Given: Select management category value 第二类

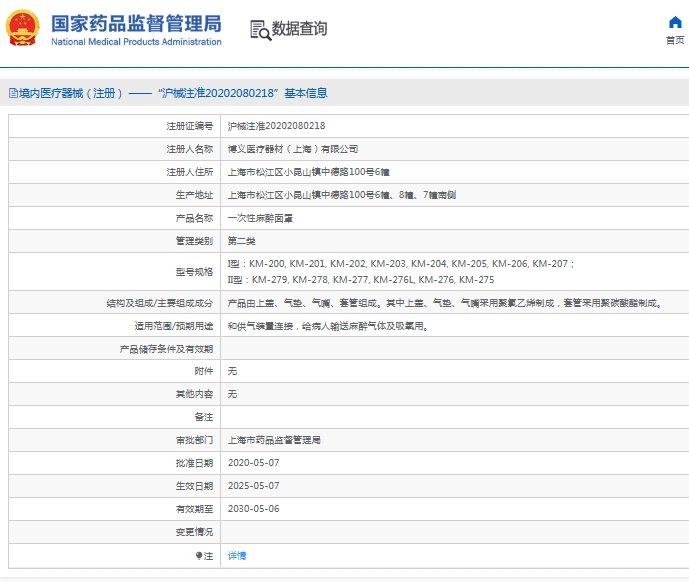Looking at the screenshot, I should (241, 241).
